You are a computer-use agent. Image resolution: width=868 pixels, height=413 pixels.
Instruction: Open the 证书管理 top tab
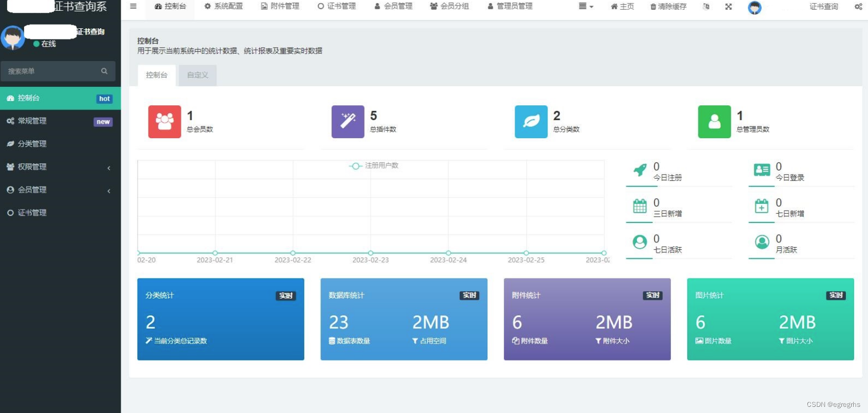pyautogui.click(x=336, y=7)
